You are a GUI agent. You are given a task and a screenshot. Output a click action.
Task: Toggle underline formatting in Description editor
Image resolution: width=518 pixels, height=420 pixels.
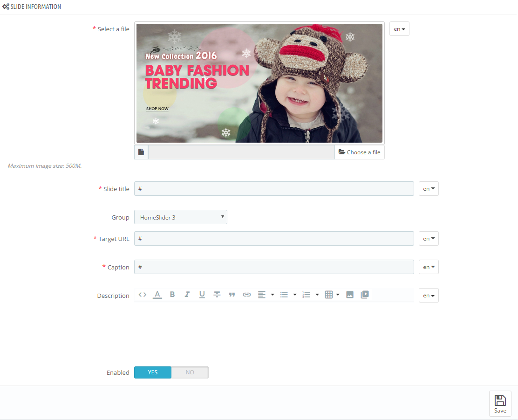(202, 295)
